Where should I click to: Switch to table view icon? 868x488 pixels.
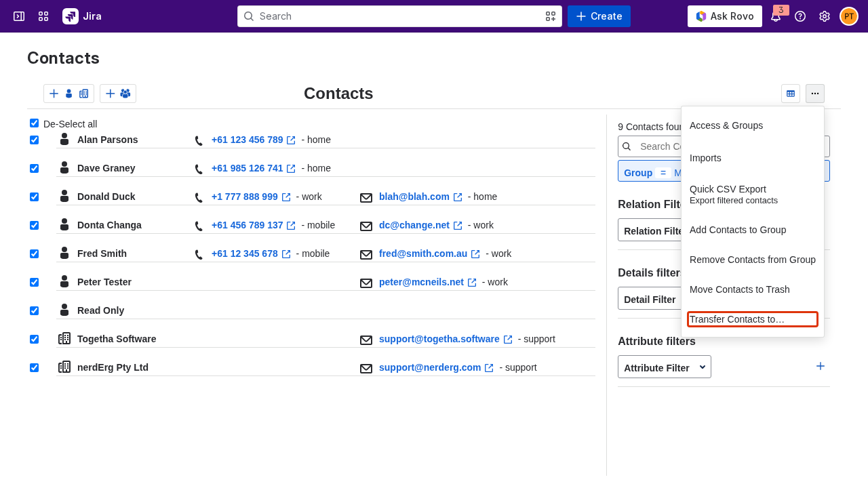pos(791,94)
